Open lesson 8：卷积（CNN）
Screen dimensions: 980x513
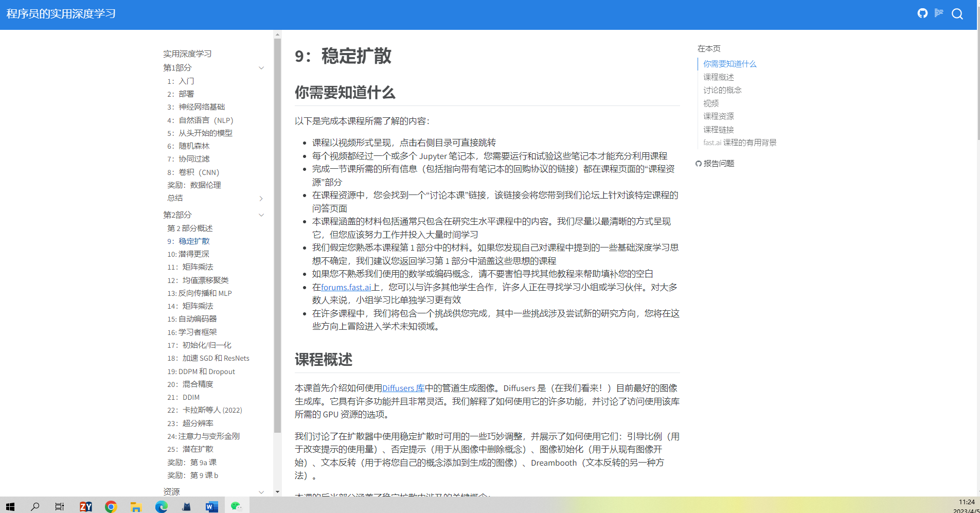point(193,172)
